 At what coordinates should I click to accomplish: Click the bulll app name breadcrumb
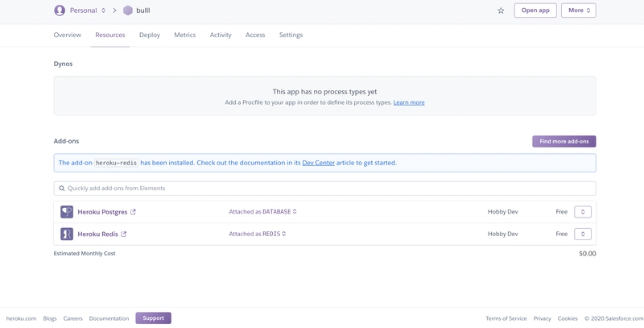[x=143, y=10]
